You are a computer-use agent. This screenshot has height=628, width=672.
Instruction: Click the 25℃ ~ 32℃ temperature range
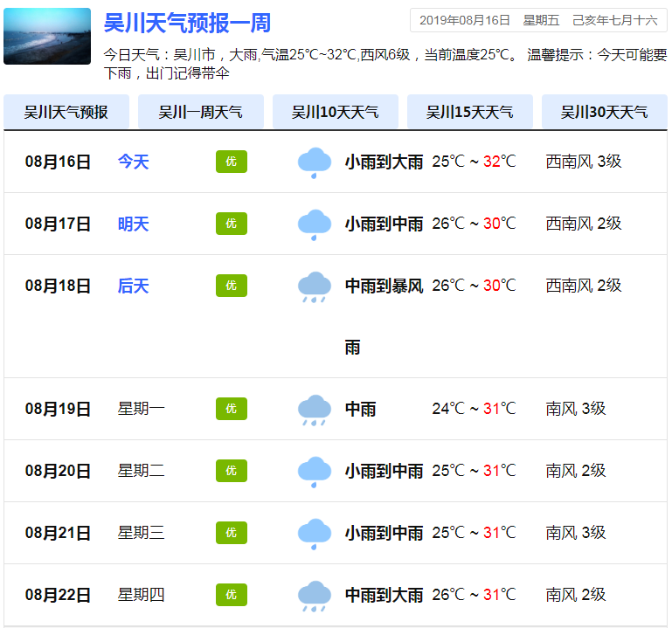click(x=474, y=162)
